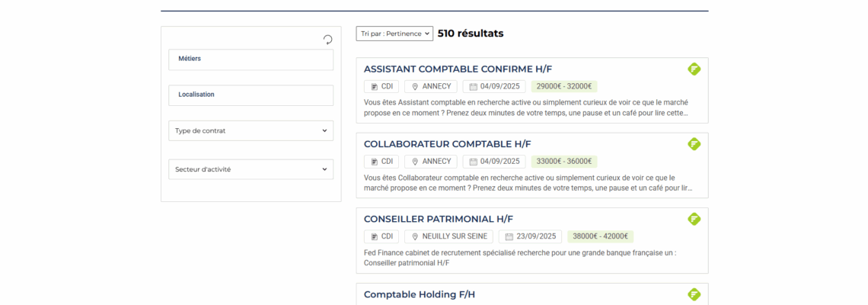The height and width of the screenshot is (305, 868).
Task: Click calendar icon next to 23/09/2025
Action: pyautogui.click(x=509, y=236)
